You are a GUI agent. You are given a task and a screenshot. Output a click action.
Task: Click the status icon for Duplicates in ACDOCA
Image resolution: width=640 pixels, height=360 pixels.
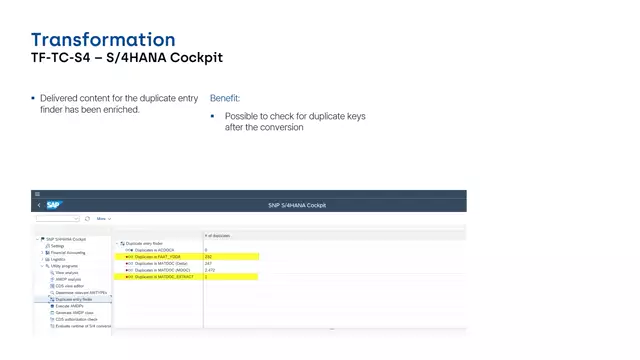pos(129,250)
